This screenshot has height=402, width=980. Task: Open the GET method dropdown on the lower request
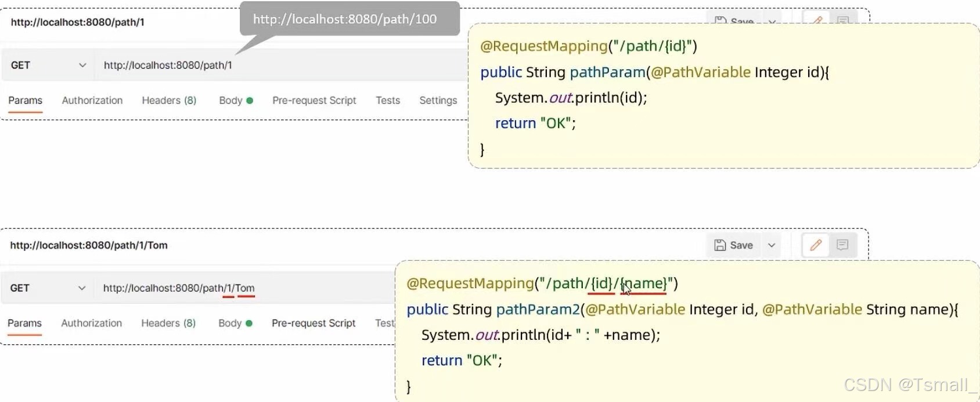coord(82,288)
